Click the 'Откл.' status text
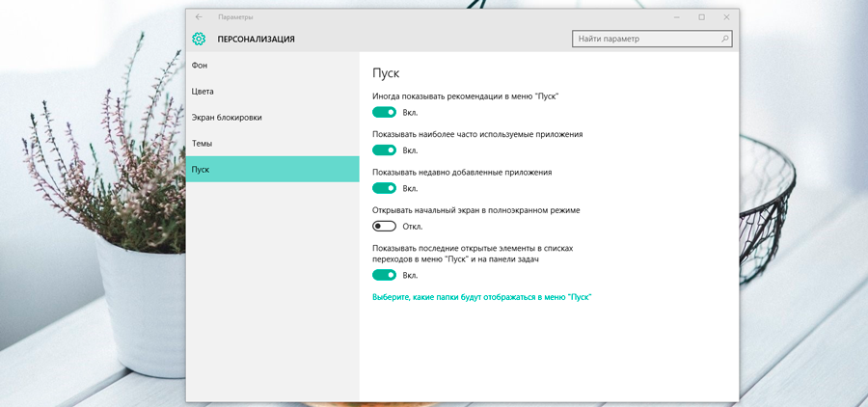Image resolution: width=868 pixels, height=407 pixels. [x=413, y=227]
